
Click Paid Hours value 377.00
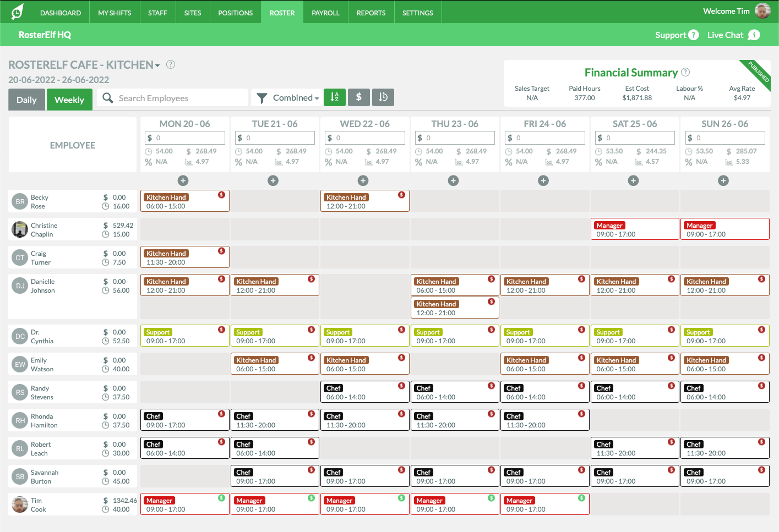585,98
